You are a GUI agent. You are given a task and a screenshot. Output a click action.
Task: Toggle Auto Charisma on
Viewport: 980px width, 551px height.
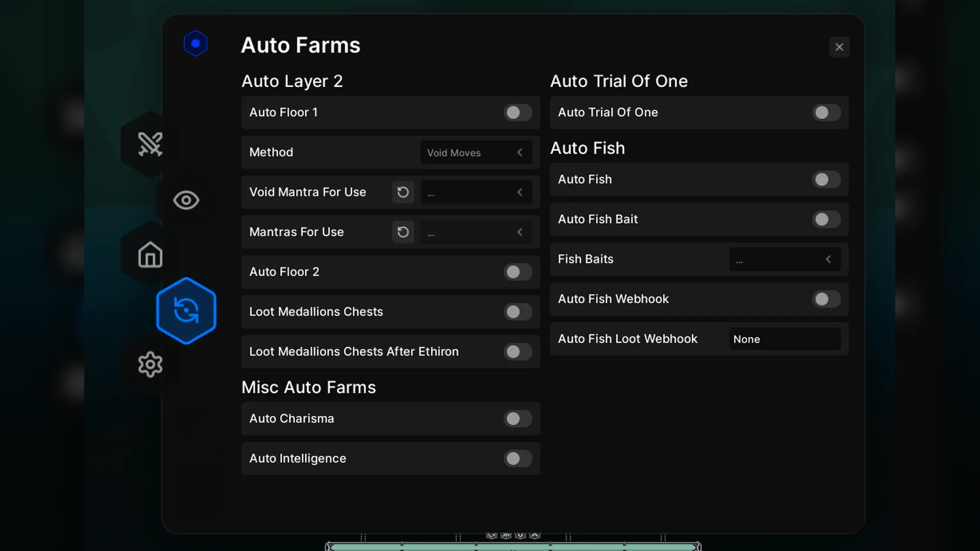pyautogui.click(x=518, y=419)
